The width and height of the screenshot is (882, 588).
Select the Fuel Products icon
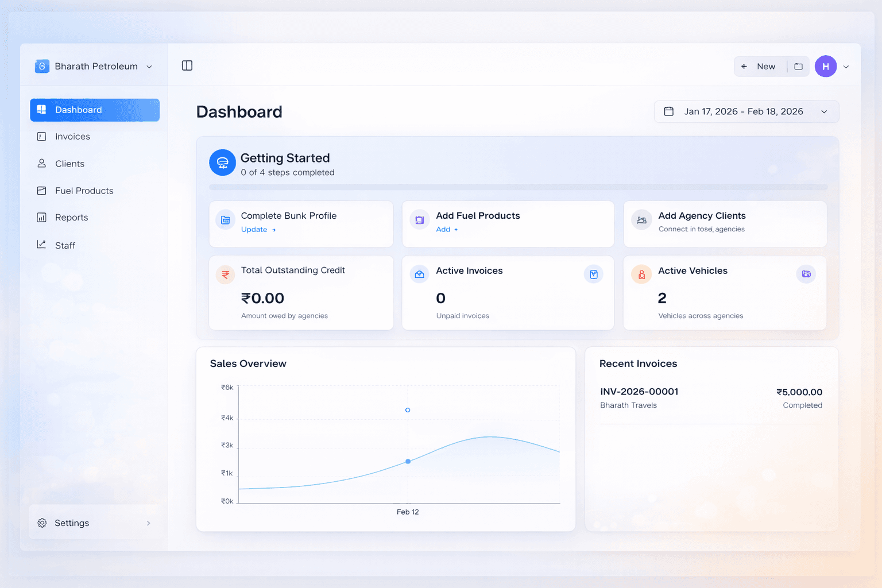(x=41, y=190)
